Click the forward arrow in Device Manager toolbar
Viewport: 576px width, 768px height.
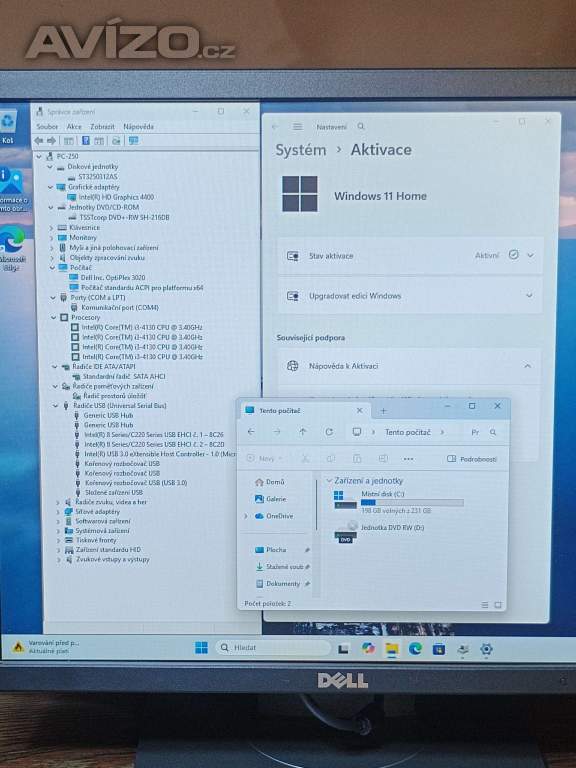(51, 141)
